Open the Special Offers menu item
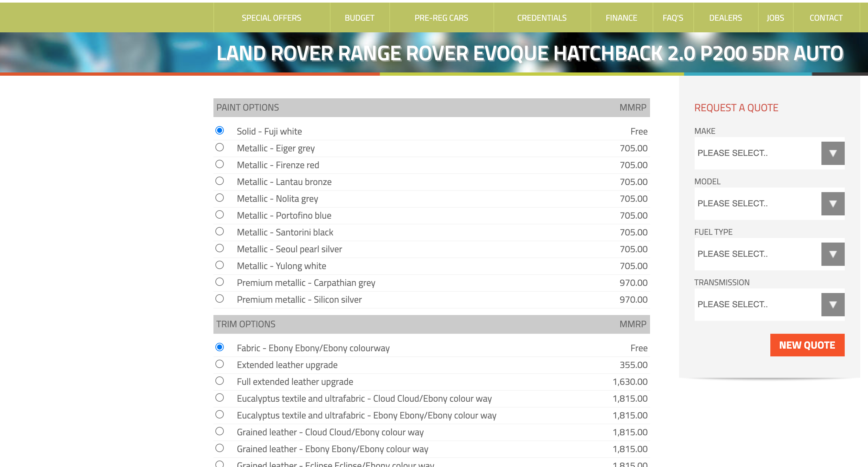Screen dimensions: 868x467 271,18
